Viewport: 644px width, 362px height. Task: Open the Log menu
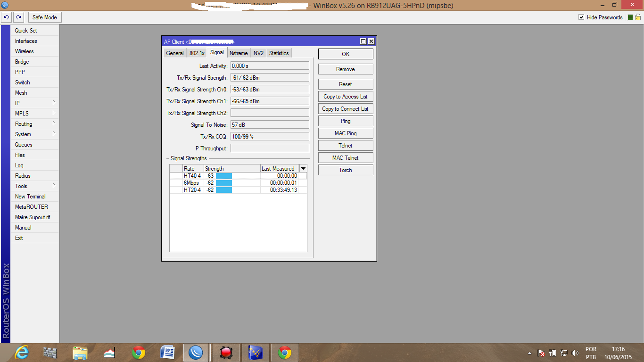[35, 165]
